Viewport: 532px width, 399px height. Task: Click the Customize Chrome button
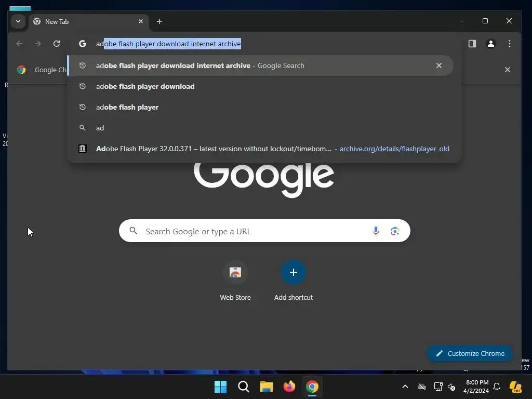(x=470, y=353)
